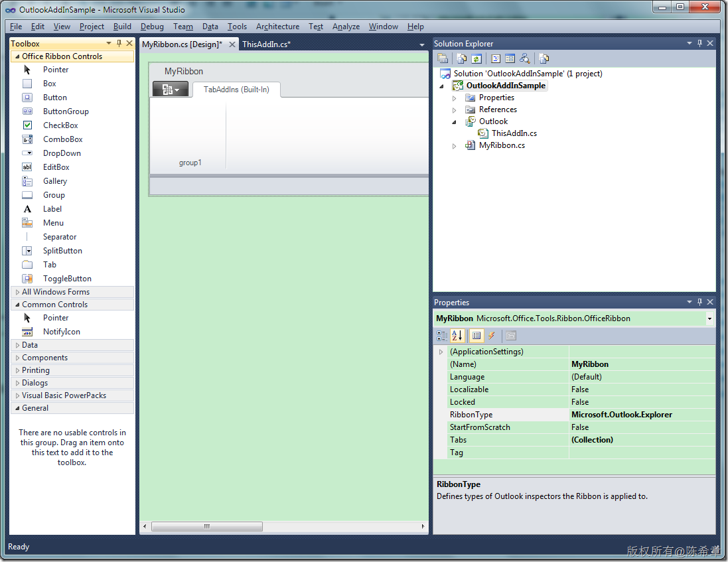Screen dimensions: 728x562
Task: Expand the (ApplicationSettings) property
Action: [x=441, y=352]
